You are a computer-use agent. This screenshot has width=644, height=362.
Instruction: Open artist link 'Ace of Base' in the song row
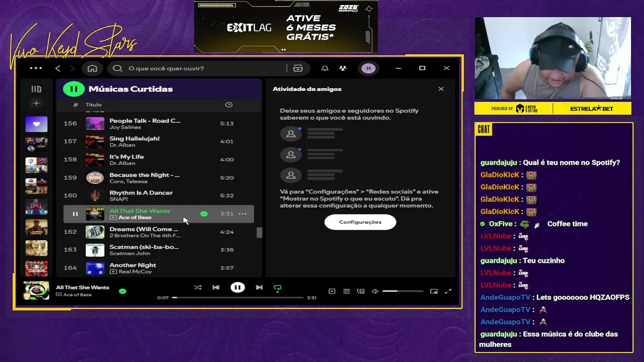[135, 217]
